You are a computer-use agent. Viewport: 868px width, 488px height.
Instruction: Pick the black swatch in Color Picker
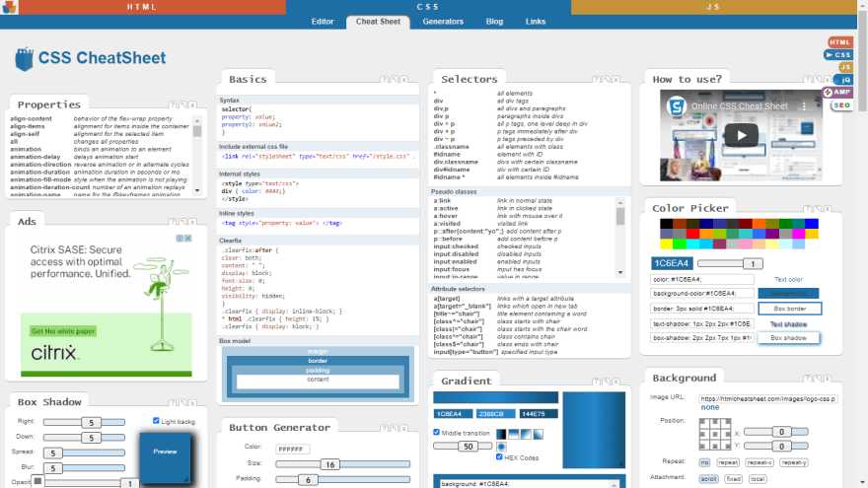coord(666,224)
